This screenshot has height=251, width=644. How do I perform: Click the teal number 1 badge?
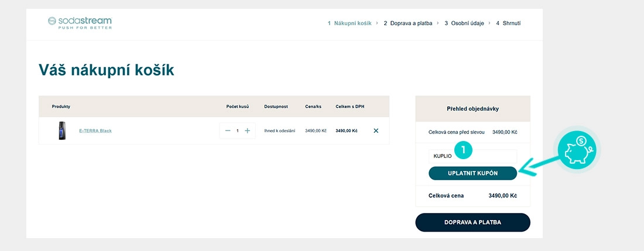pos(463,150)
